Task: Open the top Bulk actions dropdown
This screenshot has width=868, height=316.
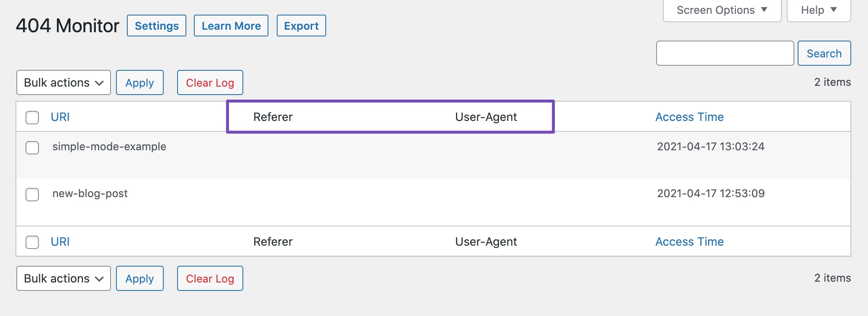Action: (x=64, y=82)
